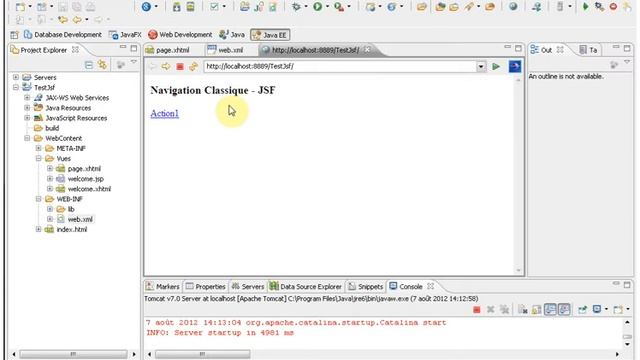
Task: Select web.xml file in Project Explorer
Action: click(x=75, y=219)
